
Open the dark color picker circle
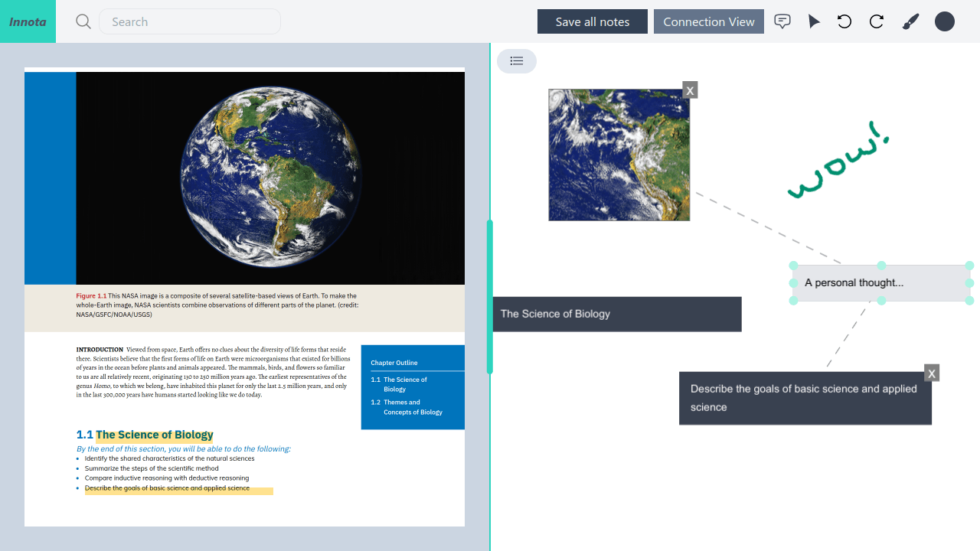point(944,21)
